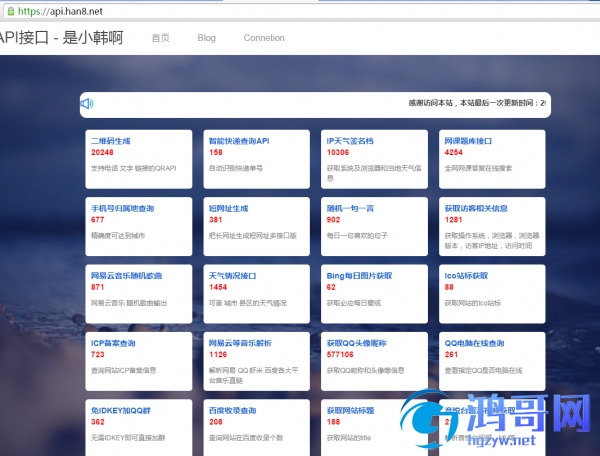600x456 pixels.
Task: Open the 短网址生成 card
Action: tap(256, 226)
